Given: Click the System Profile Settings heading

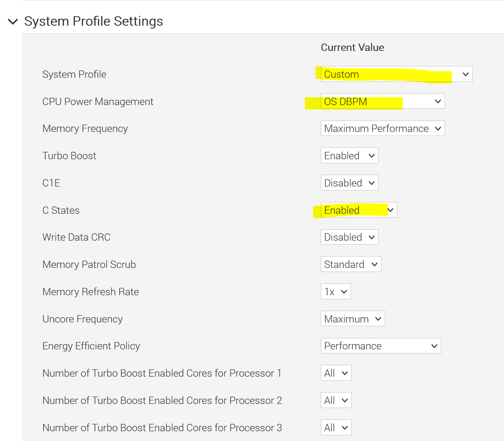Looking at the screenshot, I should pyautogui.click(x=93, y=21).
